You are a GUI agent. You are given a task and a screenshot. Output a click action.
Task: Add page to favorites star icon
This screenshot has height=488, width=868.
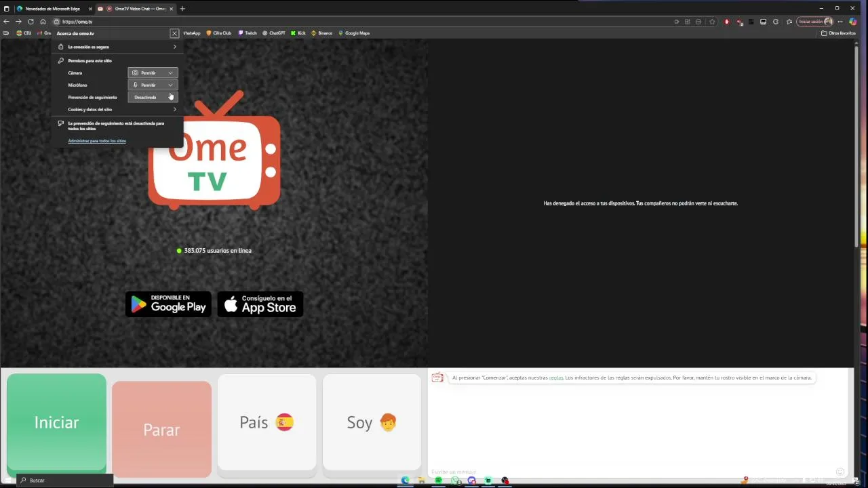712,22
